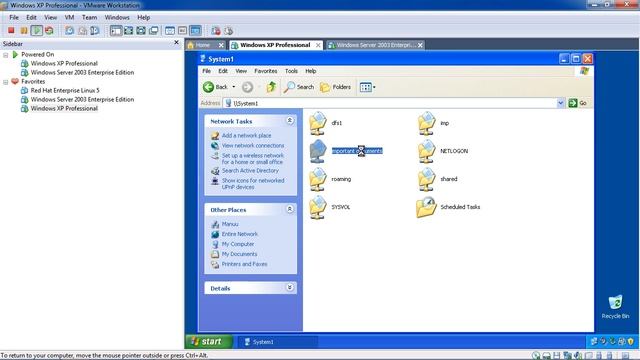Open the Views dropdown button
The width and height of the screenshot is (640, 360).
coord(367,87)
